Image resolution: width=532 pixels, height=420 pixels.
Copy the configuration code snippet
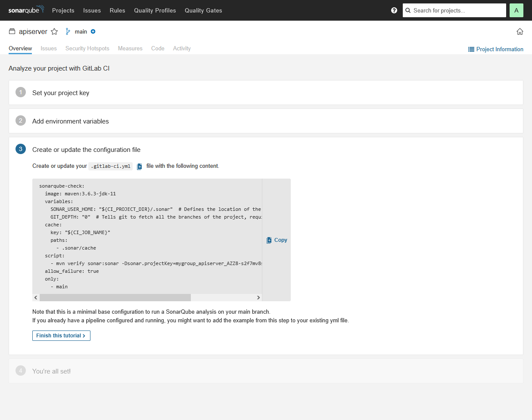click(x=277, y=240)
